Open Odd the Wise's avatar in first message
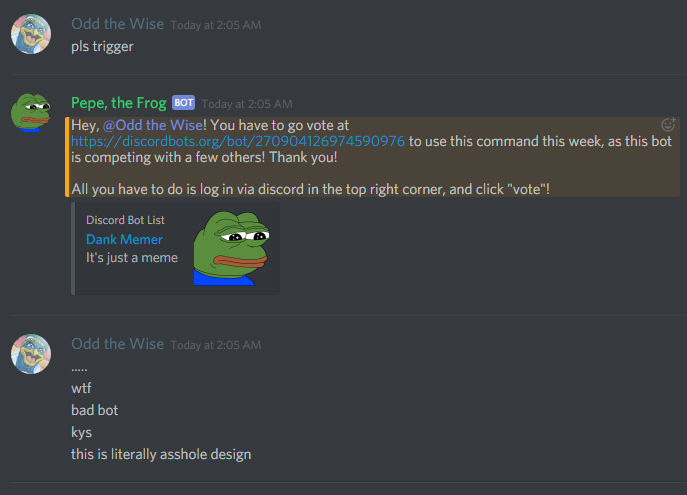This screenshot has height=495, width=687. [x=31, y=34]
